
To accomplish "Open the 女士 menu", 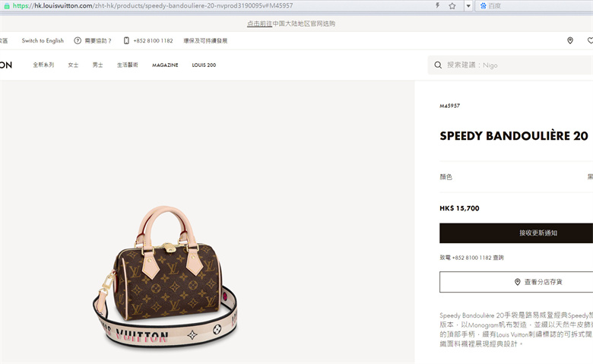I will click(x=73, y=65).
